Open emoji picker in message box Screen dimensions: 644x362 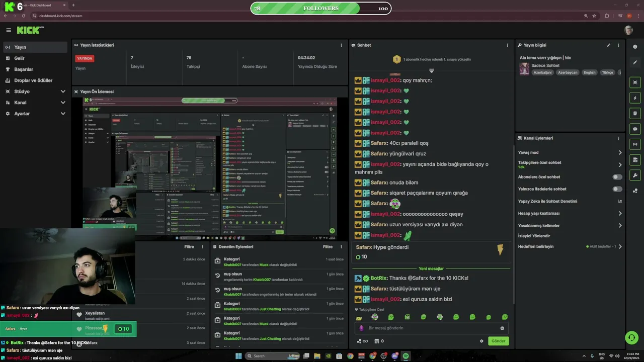pos(502,328)
